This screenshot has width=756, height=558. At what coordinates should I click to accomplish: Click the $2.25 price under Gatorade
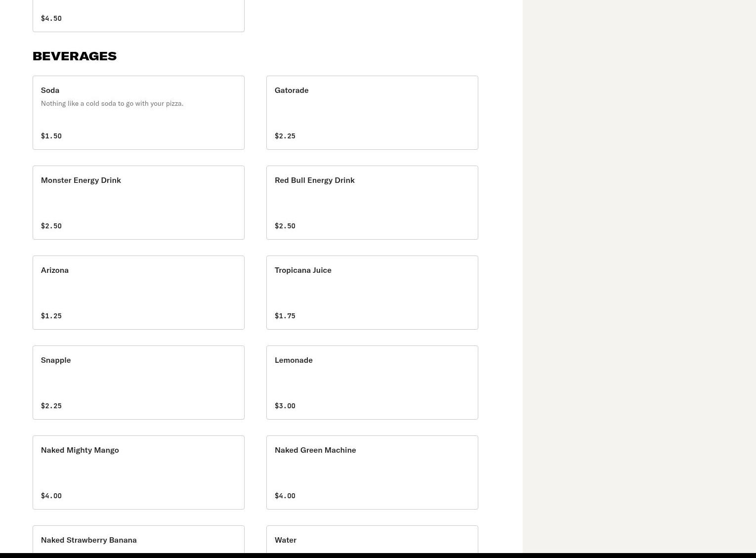[285, 136]
